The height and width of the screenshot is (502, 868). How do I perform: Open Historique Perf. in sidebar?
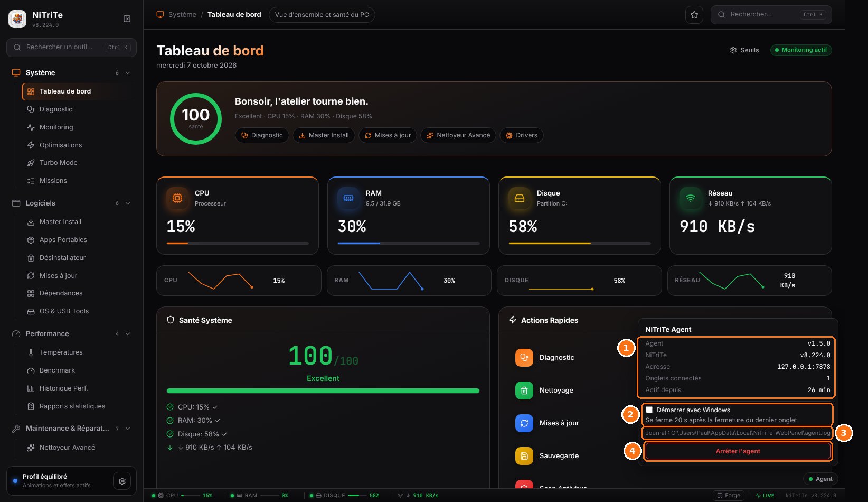point(79,388)
